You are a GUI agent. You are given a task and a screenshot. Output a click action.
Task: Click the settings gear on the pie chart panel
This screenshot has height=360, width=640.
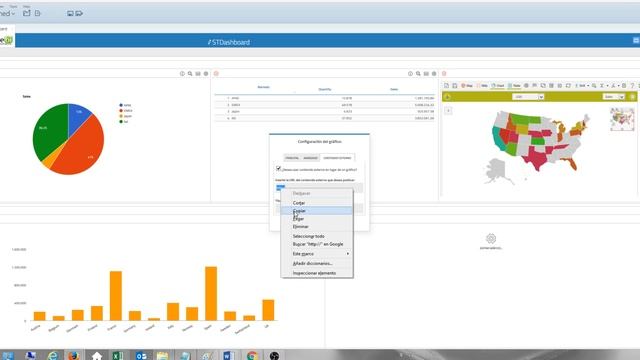pyautogui.click(x=206, y=74)
